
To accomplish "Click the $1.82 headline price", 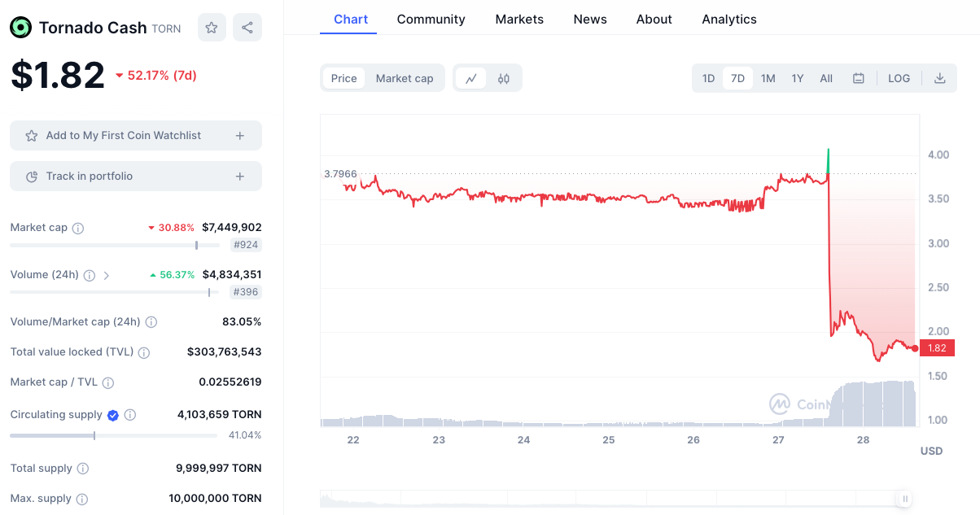I will 58,76.
